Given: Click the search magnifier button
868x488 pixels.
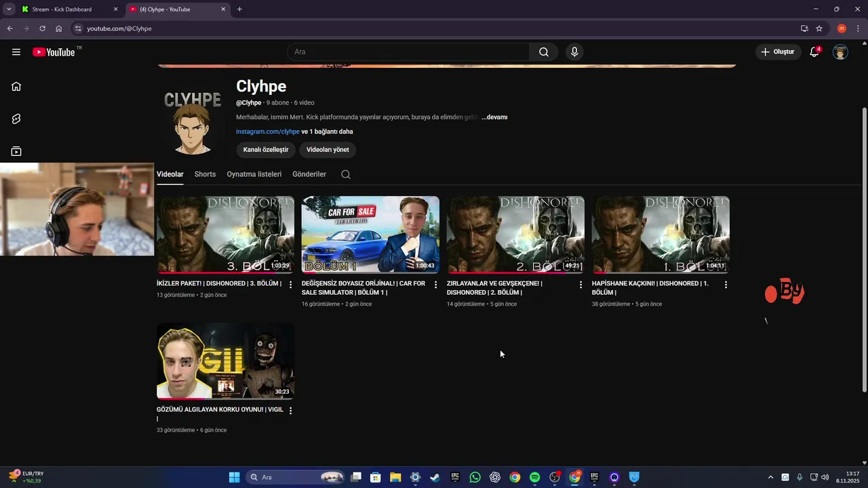Looking at the screenshot, I should click(x=544, y=52).
